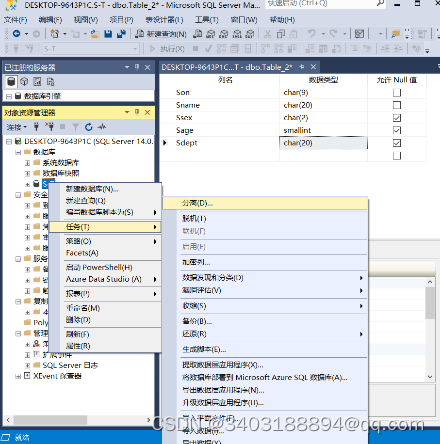Click the Analysis Services cube icon
This screenshot has width=440, height=444.
(24, 82)
